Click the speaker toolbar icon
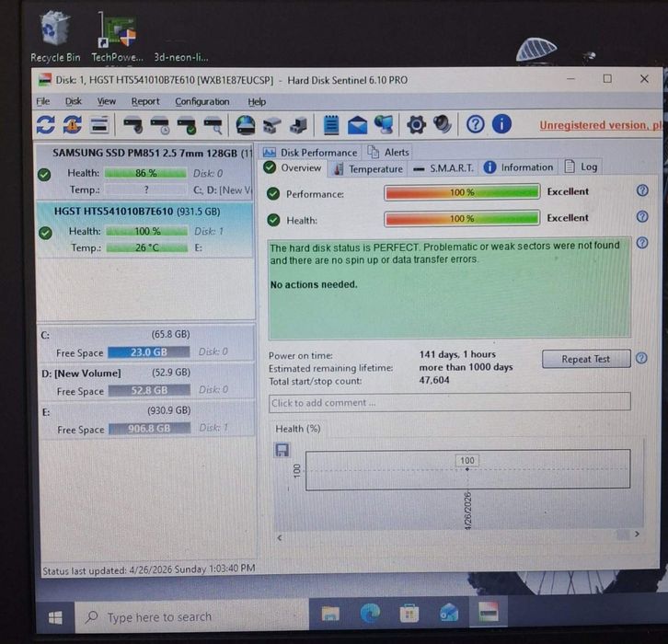The height and width of the screenshot is (644, 668). pos(443,125)
